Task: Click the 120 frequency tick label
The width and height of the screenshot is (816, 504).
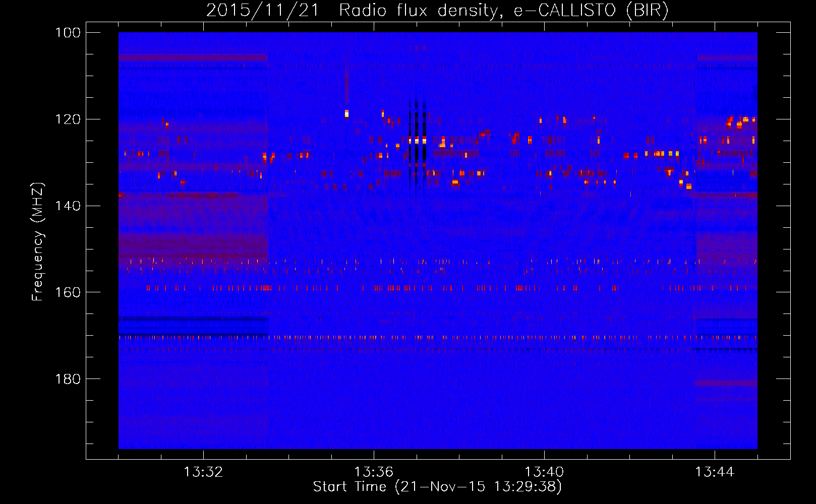Action: pos(68,119)
